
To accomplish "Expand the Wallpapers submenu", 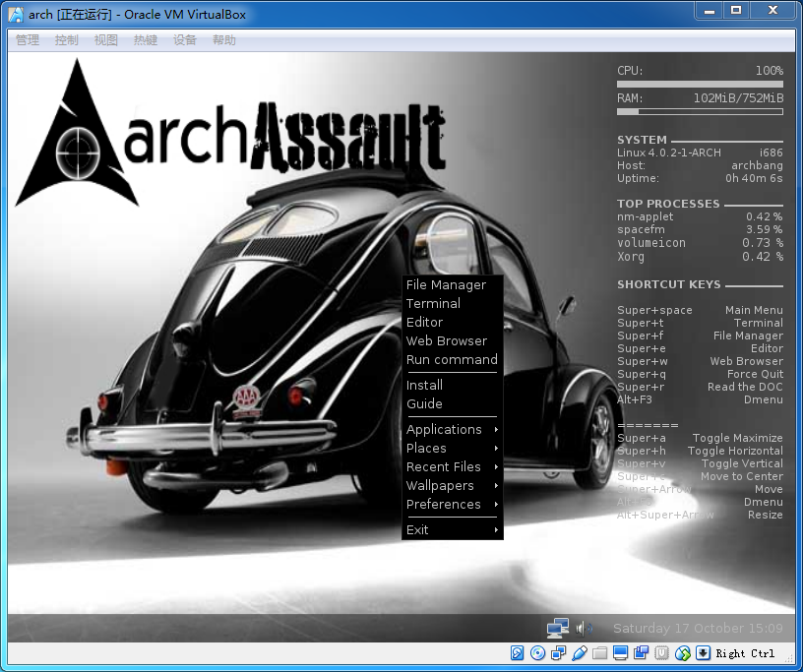I will pos(453,486).
